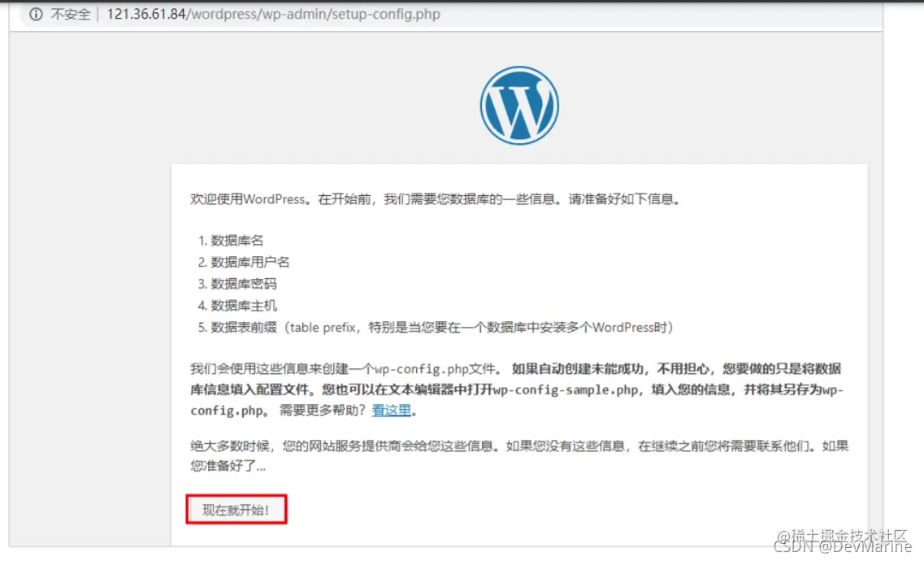This screenshot has width=924, height=561.
Task: Click the 欢迎使用WordPress welcome sentence
Action: click(436, 199)
